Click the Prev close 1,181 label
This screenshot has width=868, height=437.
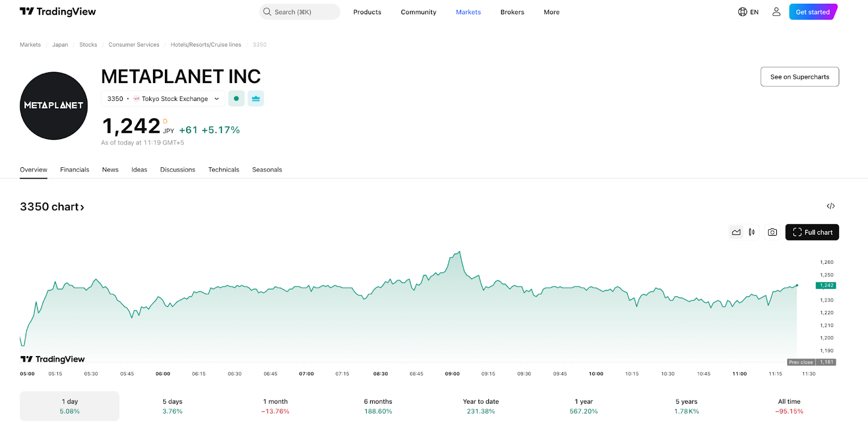pyautogui.click(x=812, y=362)
